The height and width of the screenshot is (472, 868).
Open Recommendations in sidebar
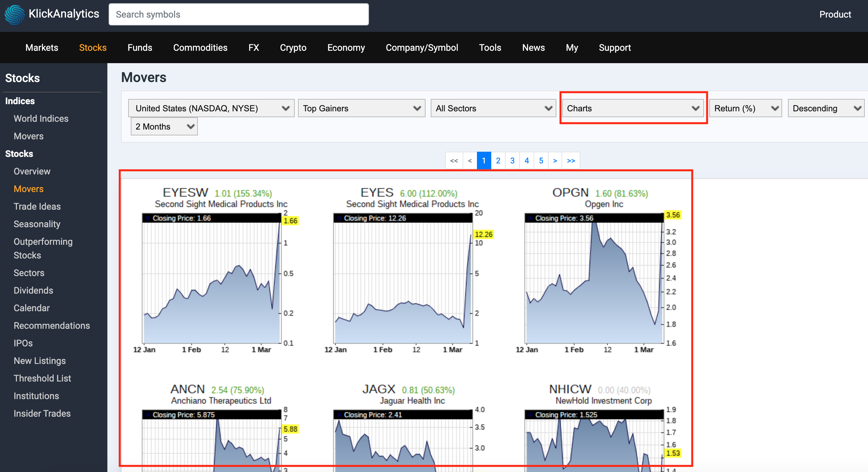[52, 325]
